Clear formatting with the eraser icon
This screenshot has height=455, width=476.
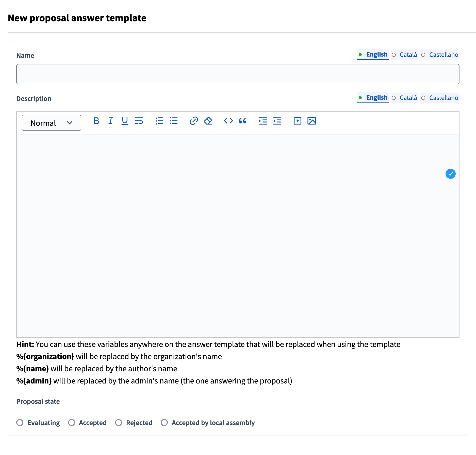pyautogui.click(x=208, y=121)
